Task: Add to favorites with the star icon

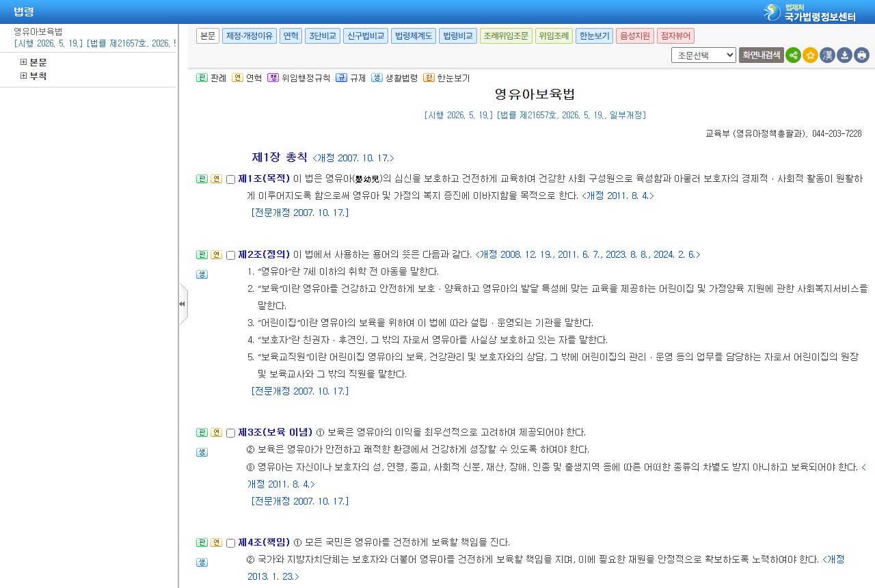Action: pyautogui.click(x=810, y=55)
